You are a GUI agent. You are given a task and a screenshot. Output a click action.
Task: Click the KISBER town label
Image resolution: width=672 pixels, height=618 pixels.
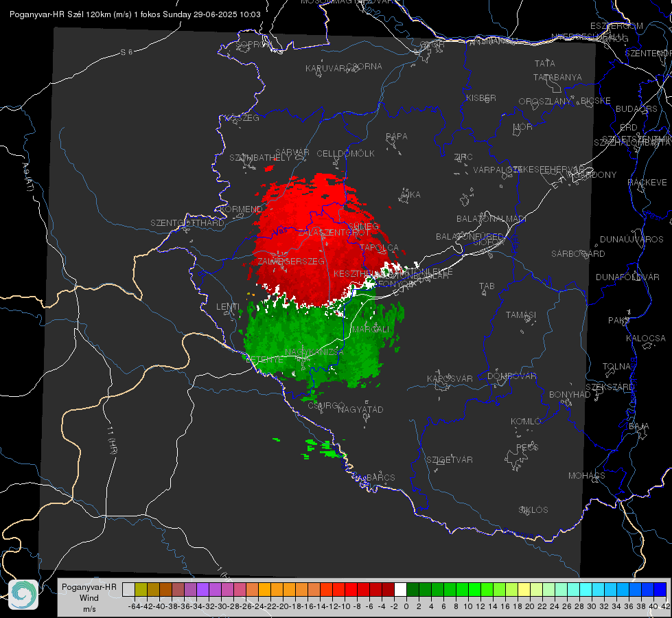[x=481, y=98]
